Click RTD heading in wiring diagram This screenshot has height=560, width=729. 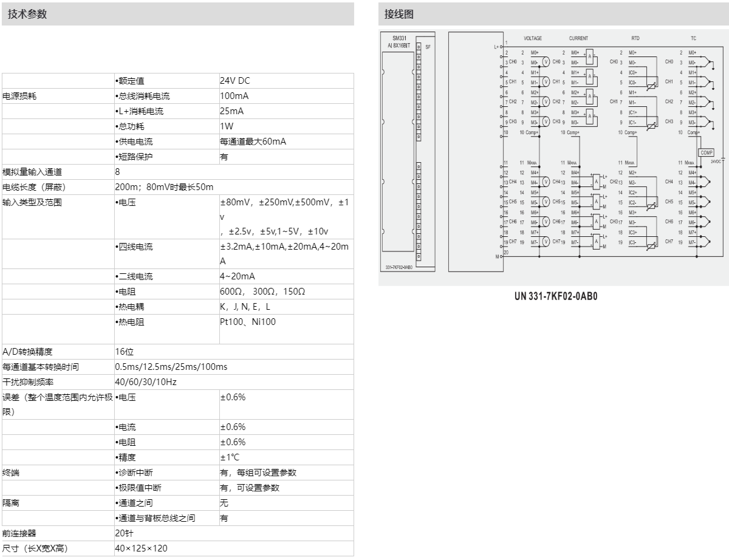point(635,38)
